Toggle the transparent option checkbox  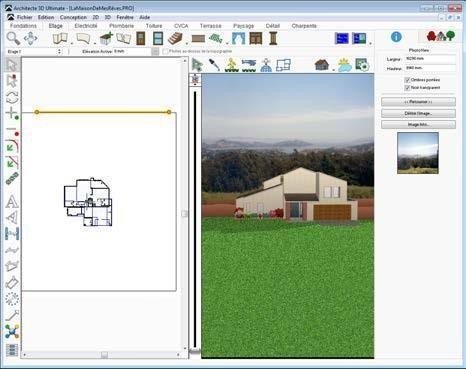click(x=407, y=88)
